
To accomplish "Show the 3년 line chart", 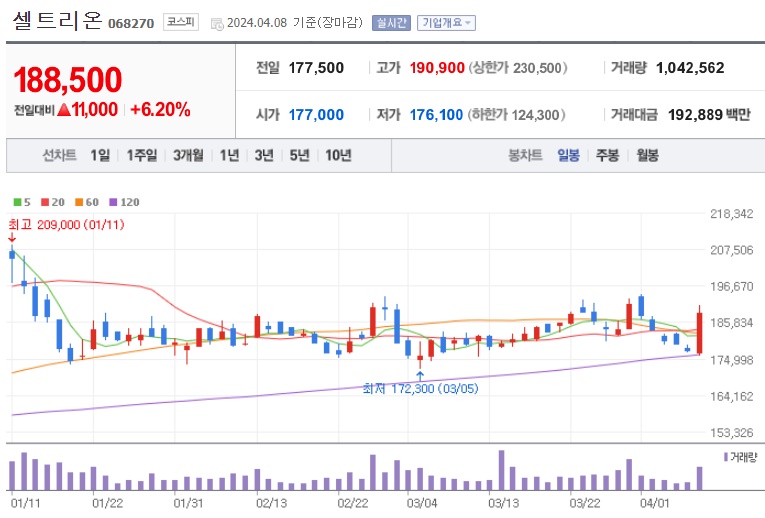I will (264, 156).
